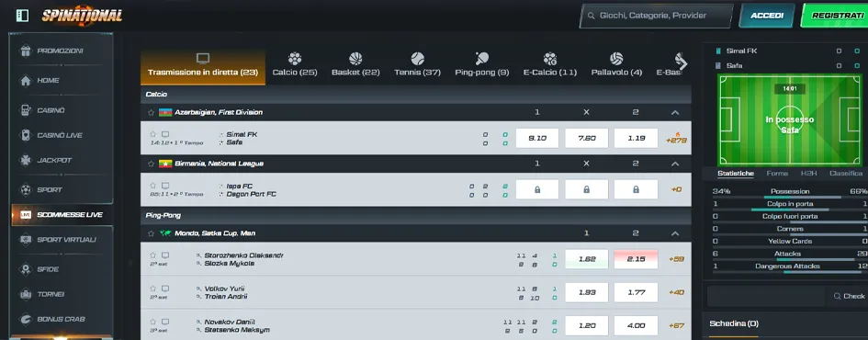Viewport: 868px width, 340px height.
Task: Expand +279 markets for Simal FK match
Action: pos(676,139)
